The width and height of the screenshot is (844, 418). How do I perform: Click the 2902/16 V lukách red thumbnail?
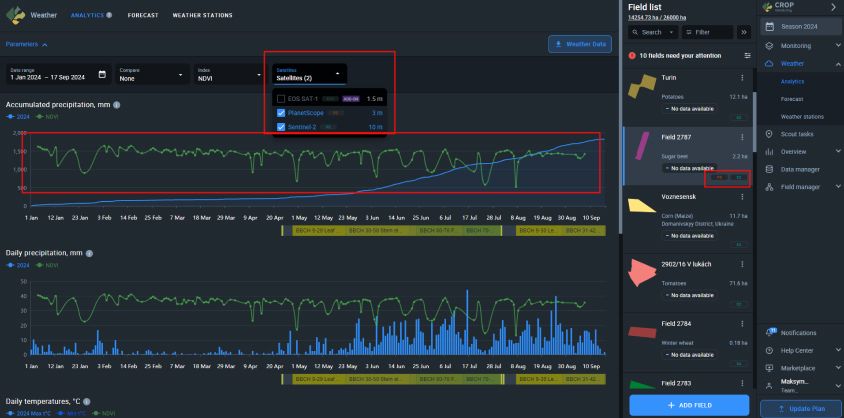(x=642, y=272)
